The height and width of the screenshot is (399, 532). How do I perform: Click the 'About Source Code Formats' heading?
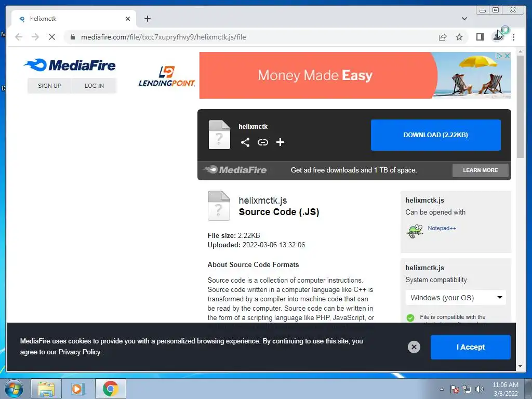(x=253, y=264)
